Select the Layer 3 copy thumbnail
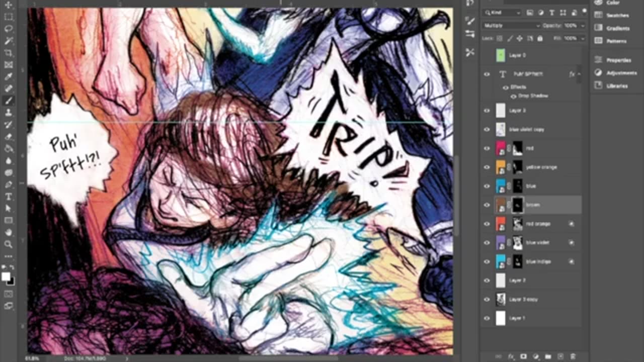 (501, 299)
